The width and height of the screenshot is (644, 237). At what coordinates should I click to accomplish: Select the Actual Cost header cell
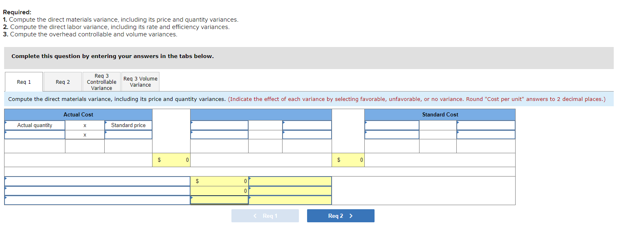click(78, 115)
